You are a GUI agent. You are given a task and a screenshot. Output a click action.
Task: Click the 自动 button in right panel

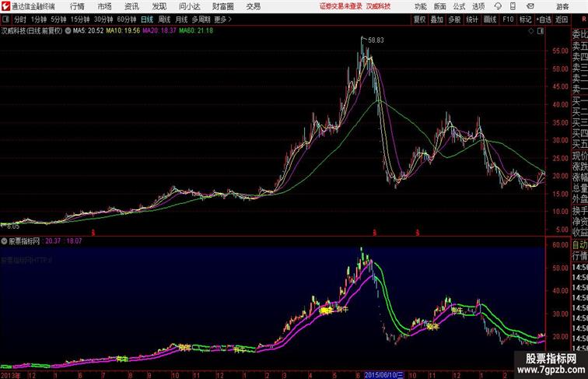coord(579,245)
